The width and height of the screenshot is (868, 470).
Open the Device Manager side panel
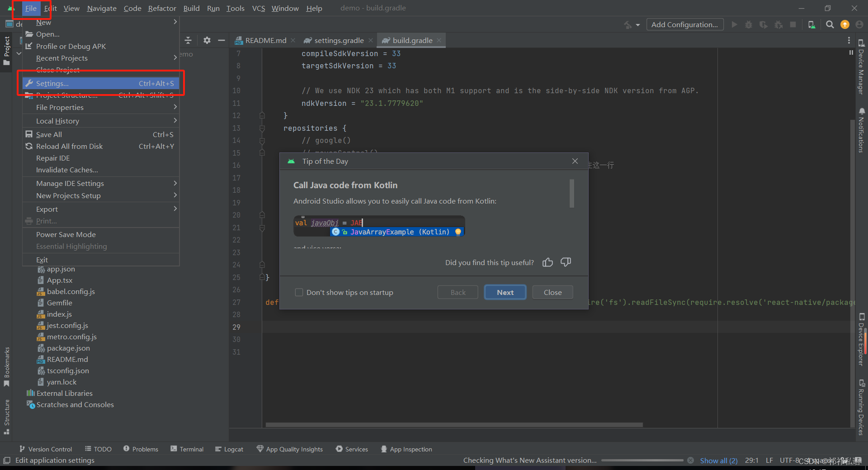click(861, 67)
